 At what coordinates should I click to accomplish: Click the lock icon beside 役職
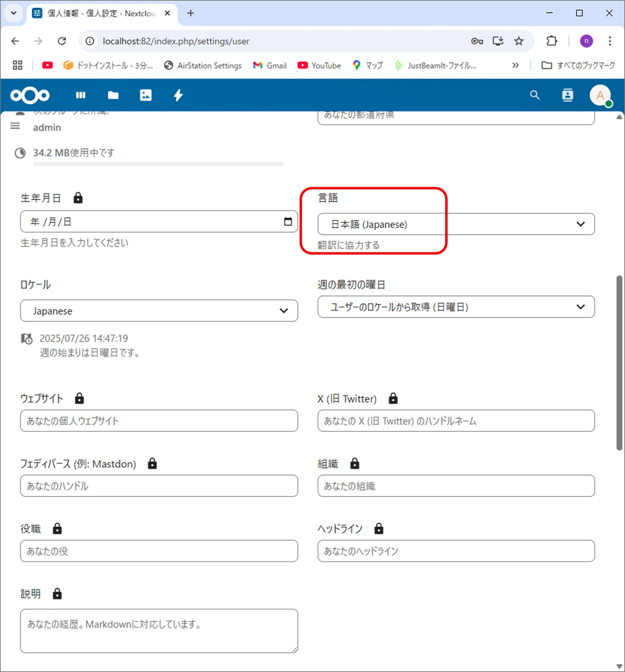pyautogui.click(x=57, y=529)
